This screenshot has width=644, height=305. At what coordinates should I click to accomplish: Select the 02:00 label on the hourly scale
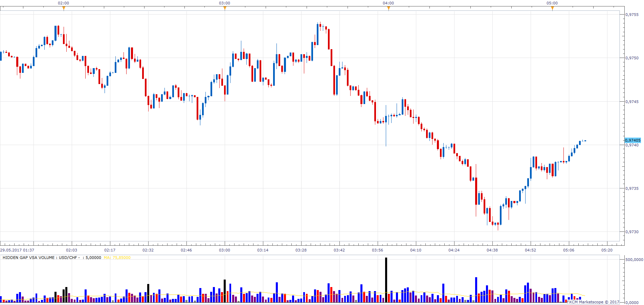(63, 3)
